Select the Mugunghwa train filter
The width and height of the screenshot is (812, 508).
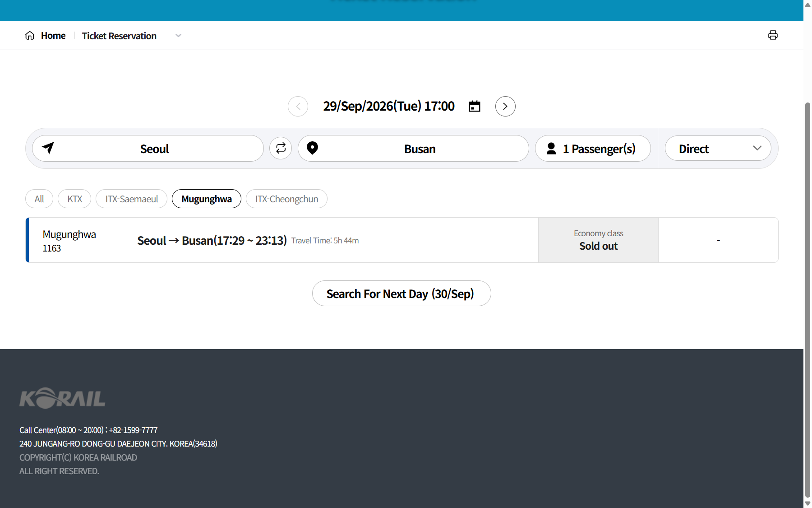click(207, 199)
